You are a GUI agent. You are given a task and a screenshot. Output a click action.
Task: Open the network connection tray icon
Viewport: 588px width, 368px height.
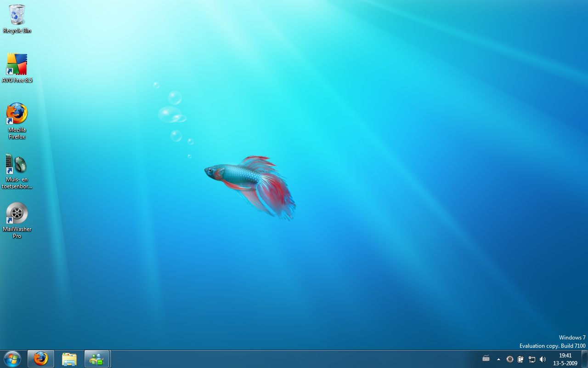pos(532,359)
